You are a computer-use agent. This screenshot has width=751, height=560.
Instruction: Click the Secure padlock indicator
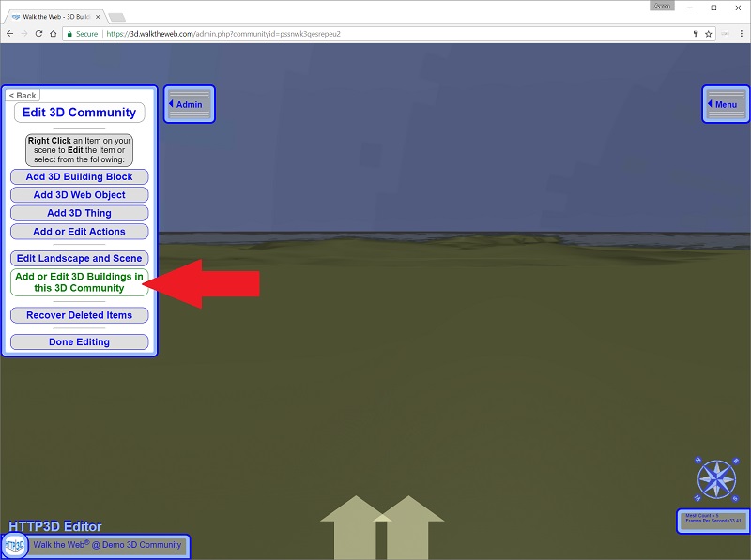pos(82,34)
